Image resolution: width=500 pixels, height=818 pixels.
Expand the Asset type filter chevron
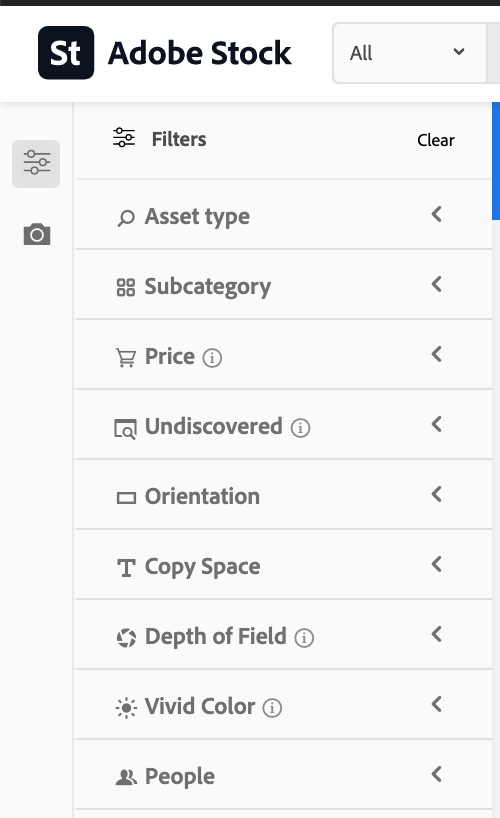437,214
